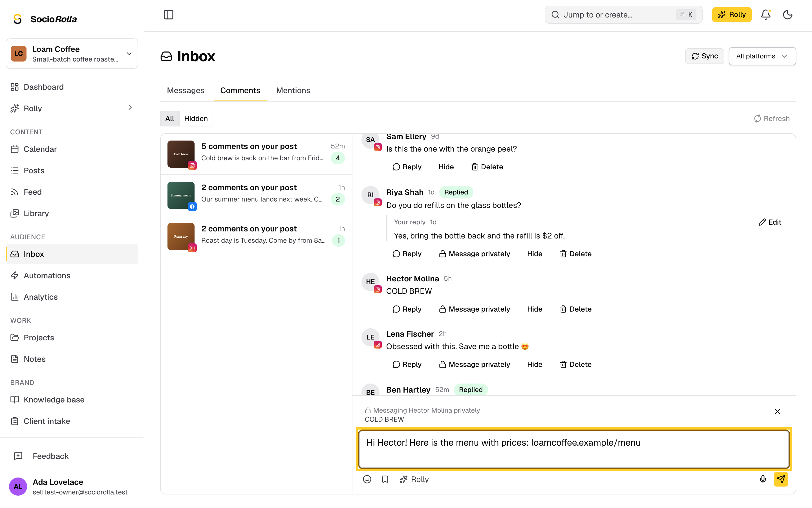Sync the inbox
812x508 pixels.
705,56
